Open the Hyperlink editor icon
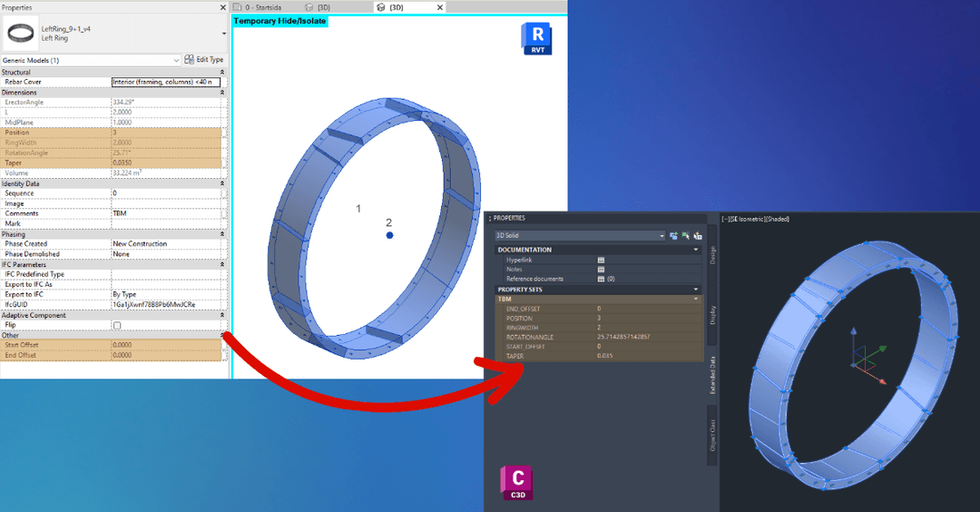 601,260
